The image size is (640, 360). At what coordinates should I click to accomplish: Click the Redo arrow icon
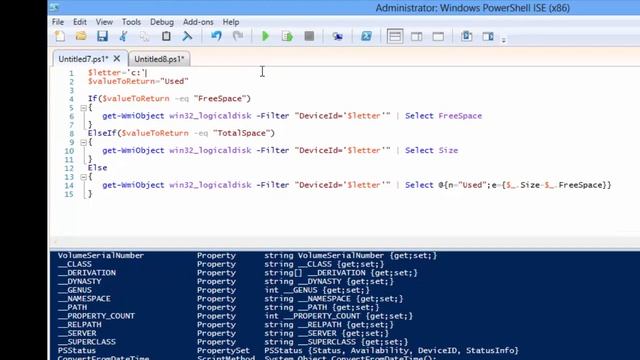click(x=238, y=36)
